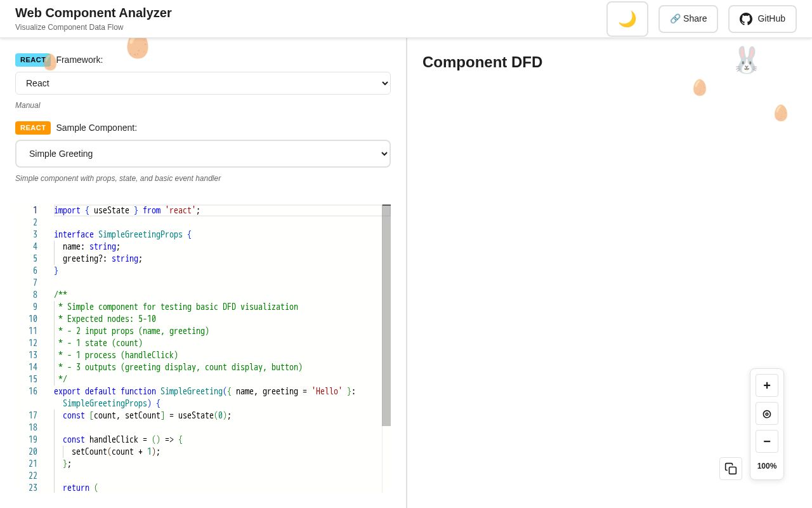Place cursor on the import useState line
Image resolution: width=812 pixels, height=508 pixels.
(127, 210)
